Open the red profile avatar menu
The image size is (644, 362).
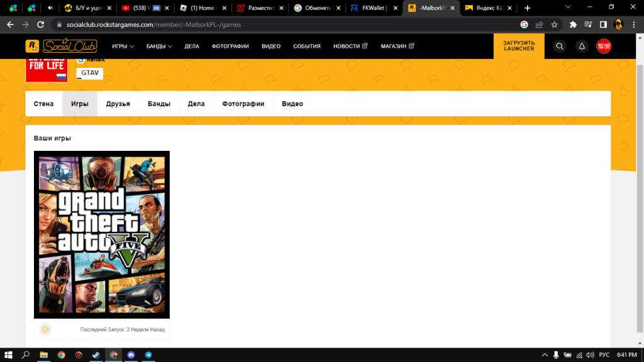click(603, 46)
